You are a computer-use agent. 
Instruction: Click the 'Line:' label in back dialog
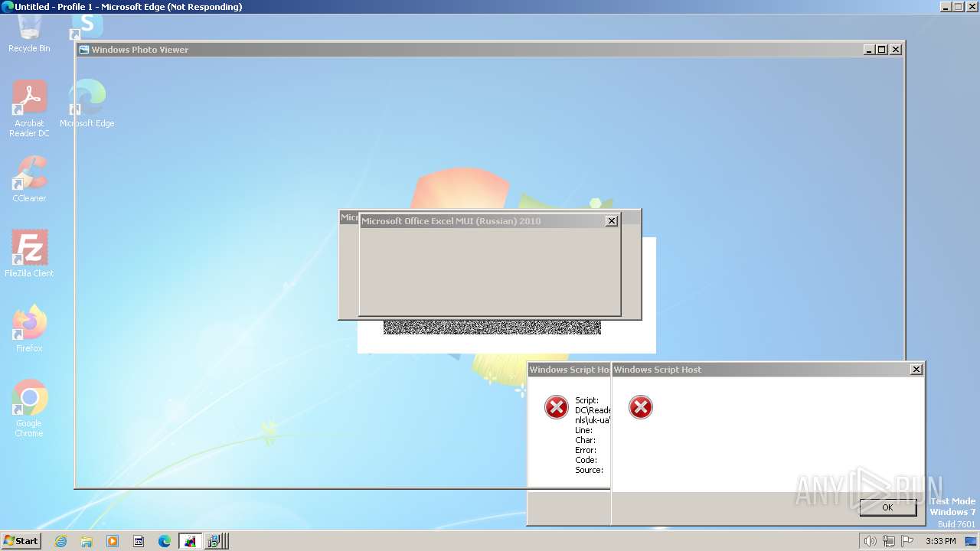[584, 430]
